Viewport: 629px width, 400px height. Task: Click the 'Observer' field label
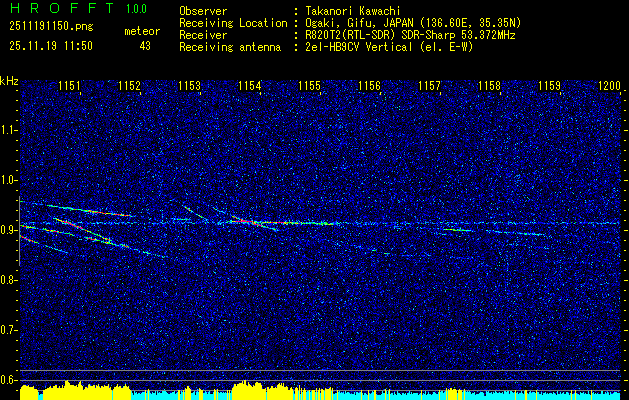(x=203, y=11)
